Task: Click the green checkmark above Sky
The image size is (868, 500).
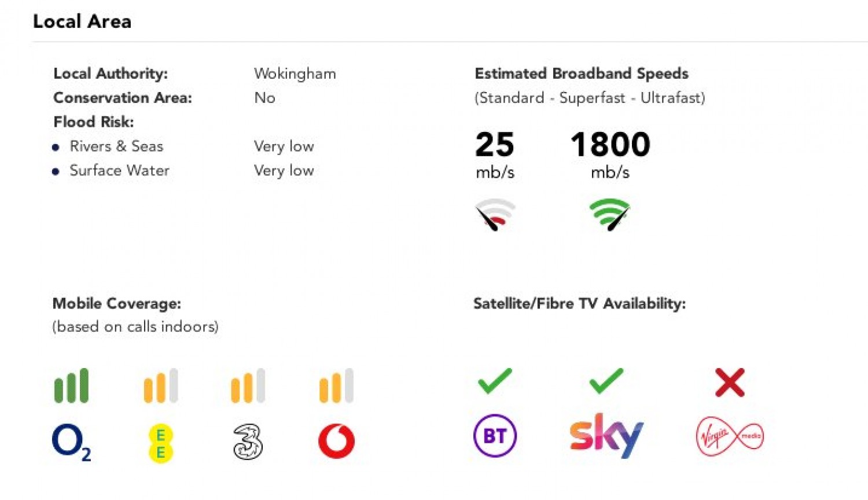Action: coord(606,381)
